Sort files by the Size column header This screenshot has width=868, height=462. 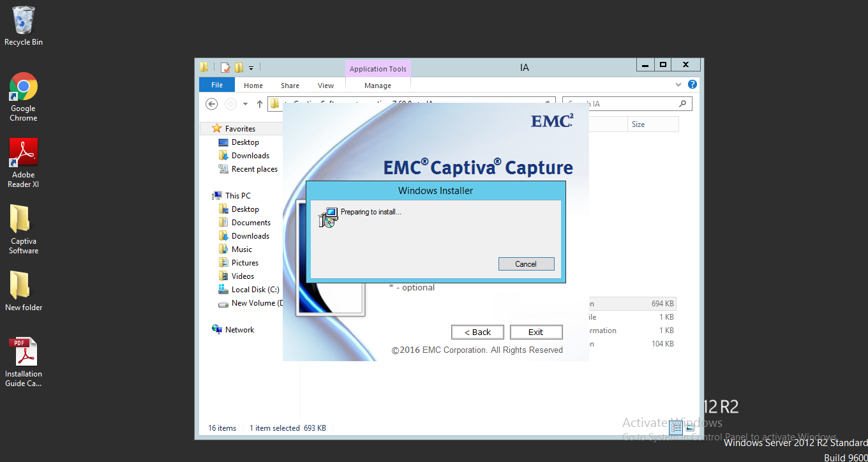coord(653,124)
